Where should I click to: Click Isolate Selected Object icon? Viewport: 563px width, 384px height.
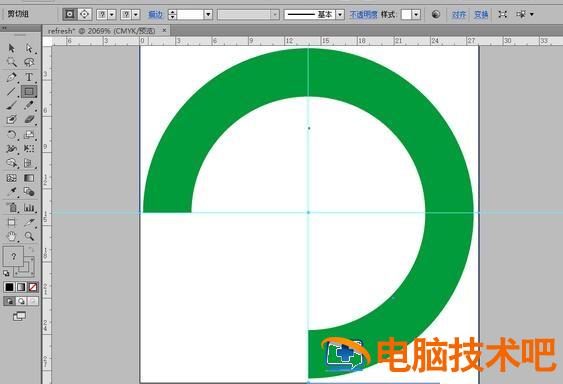[x=503, y=14]
